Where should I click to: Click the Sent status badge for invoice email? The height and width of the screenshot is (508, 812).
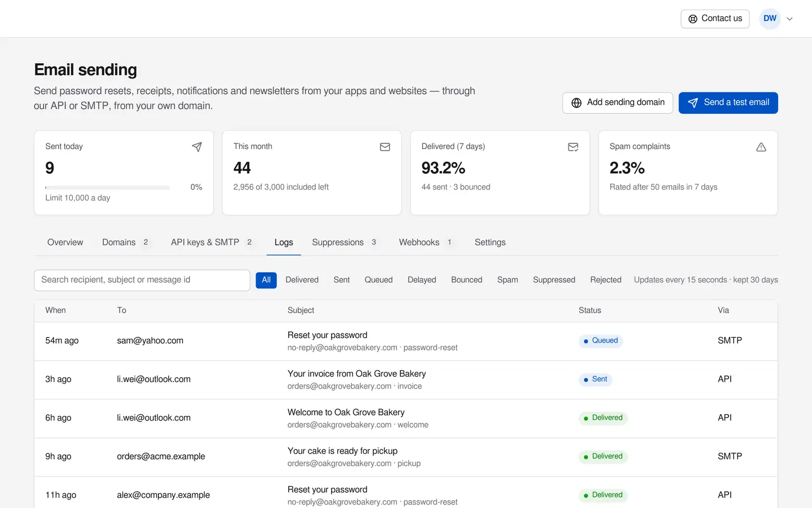tap(595, 379)
